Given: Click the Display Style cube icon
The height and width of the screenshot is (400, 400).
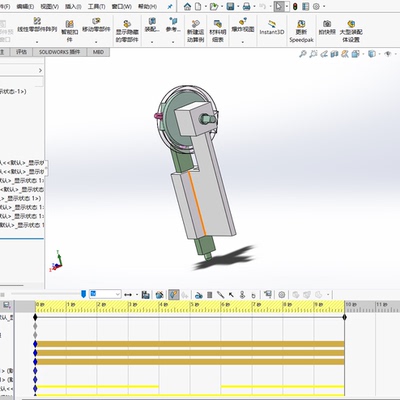Looking at the screenshot, I should (372, 54).
